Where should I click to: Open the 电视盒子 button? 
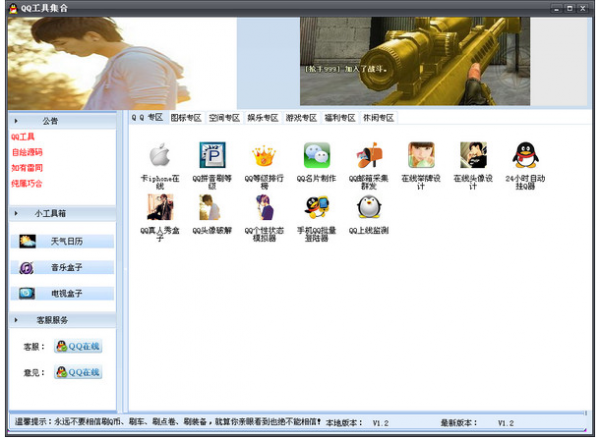tap(62, 294)
